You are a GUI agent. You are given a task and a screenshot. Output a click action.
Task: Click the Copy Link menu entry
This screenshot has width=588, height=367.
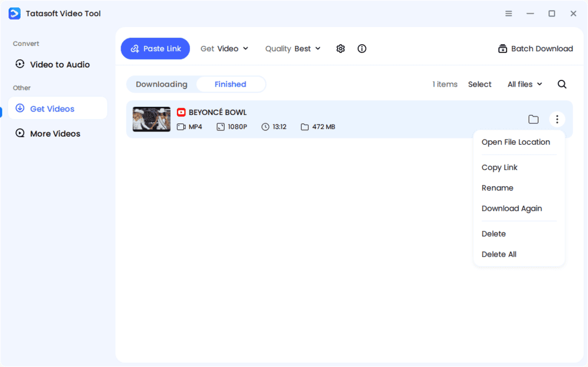pyautogui.click(x=499, y=167)
